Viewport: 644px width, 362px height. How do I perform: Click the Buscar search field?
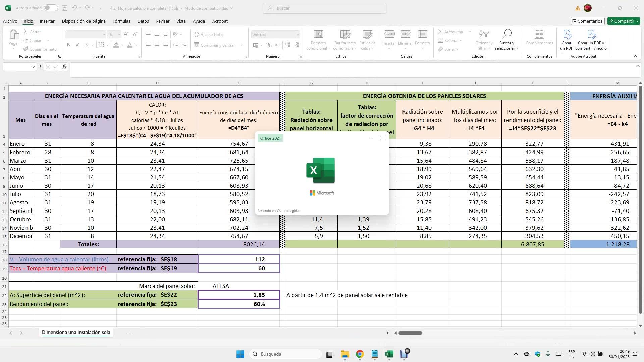point(324,8)
